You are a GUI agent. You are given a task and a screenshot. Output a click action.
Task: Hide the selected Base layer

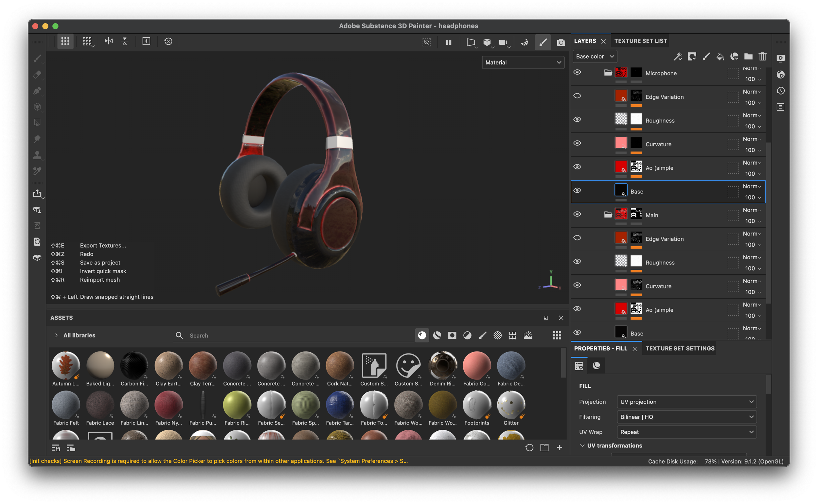577,191
